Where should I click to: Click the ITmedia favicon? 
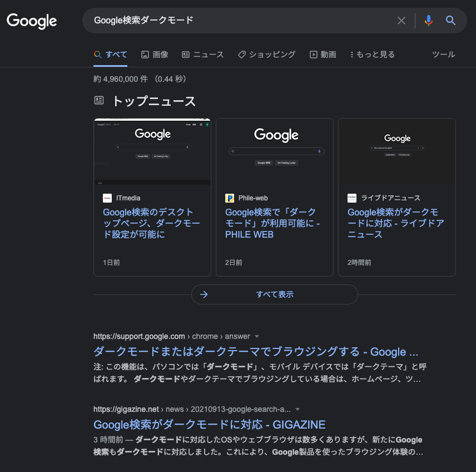click(x=107, y=198)
